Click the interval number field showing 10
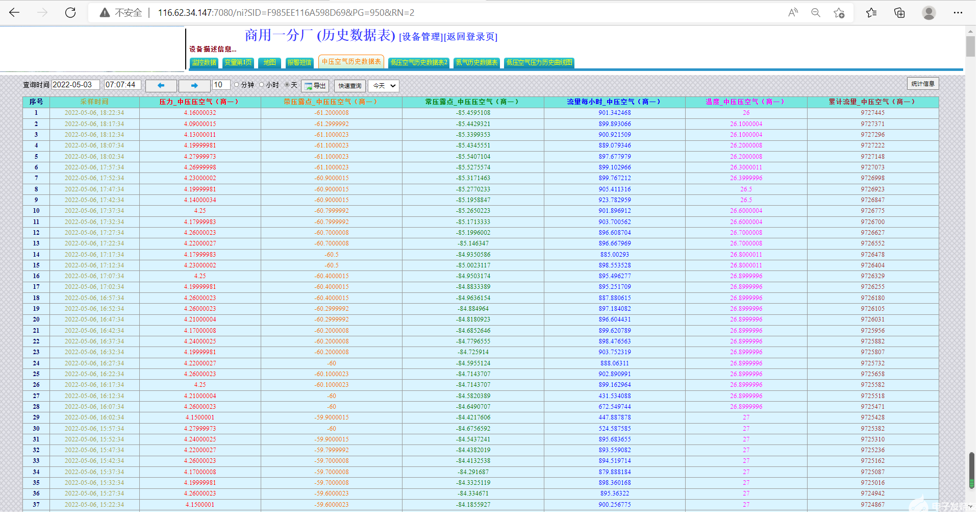Image resolution: width=980 pixels, height=519 pixels. [x=221, y=85]
